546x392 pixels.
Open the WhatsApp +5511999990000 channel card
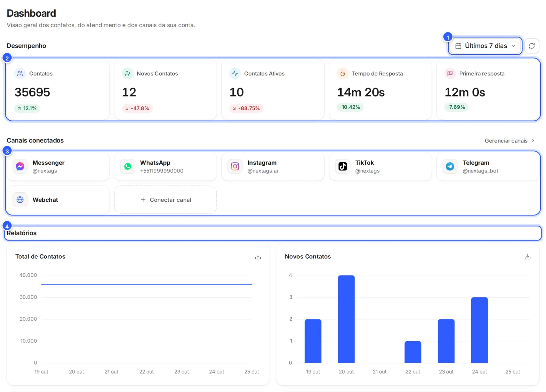point(166,166)
